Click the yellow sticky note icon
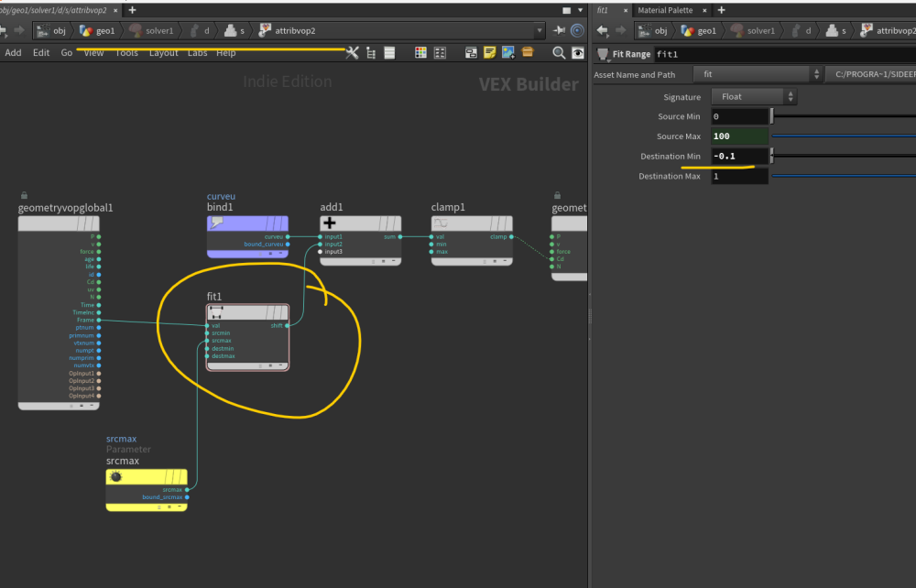Viewport: 916px width, 588px height. (x=489, y=53)
